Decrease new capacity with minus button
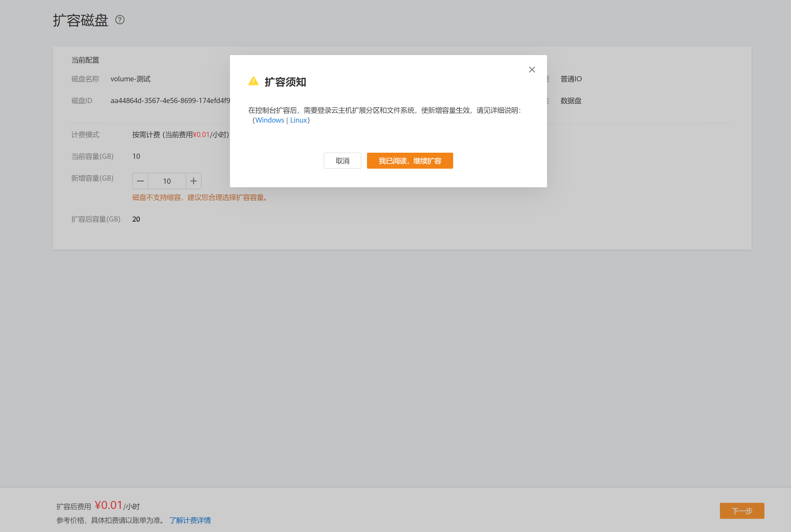 (x=140, y=181)
